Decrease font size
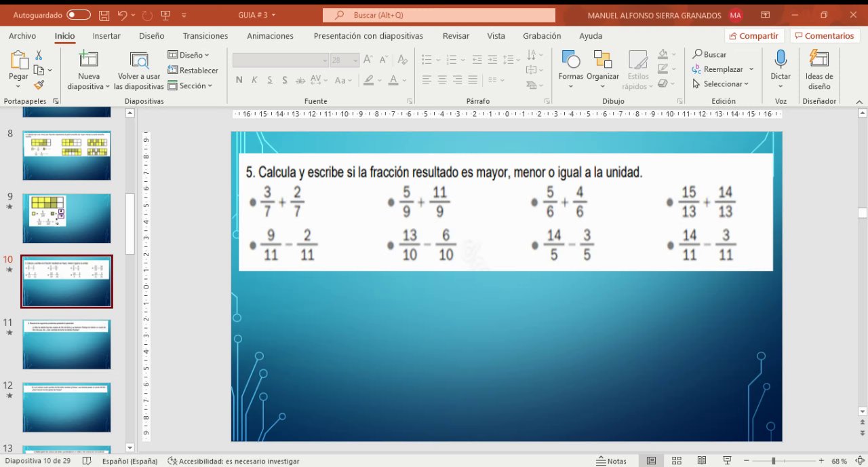868x467 pixels. (383, 60)
